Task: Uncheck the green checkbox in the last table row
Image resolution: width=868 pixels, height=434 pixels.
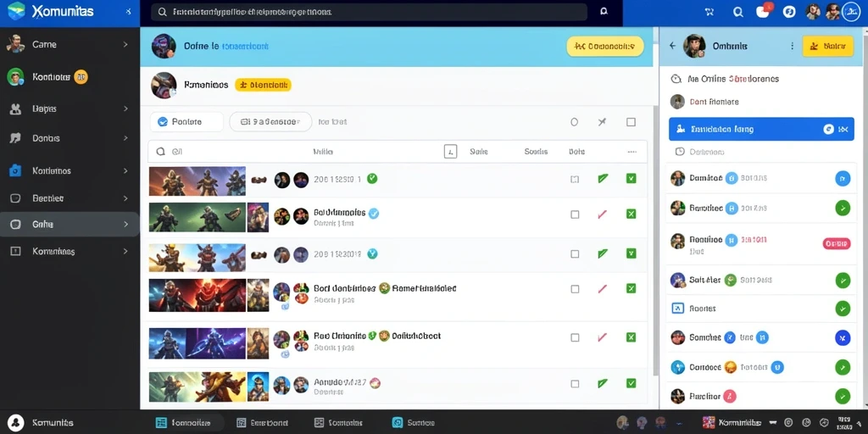Action: coord(631,383)
